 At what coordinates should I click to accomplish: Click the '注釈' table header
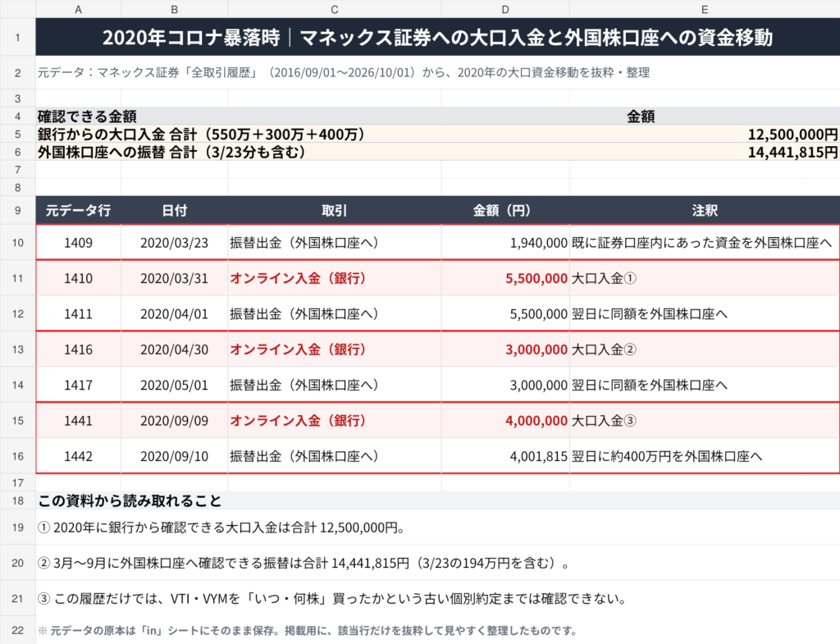coord(705,210)
